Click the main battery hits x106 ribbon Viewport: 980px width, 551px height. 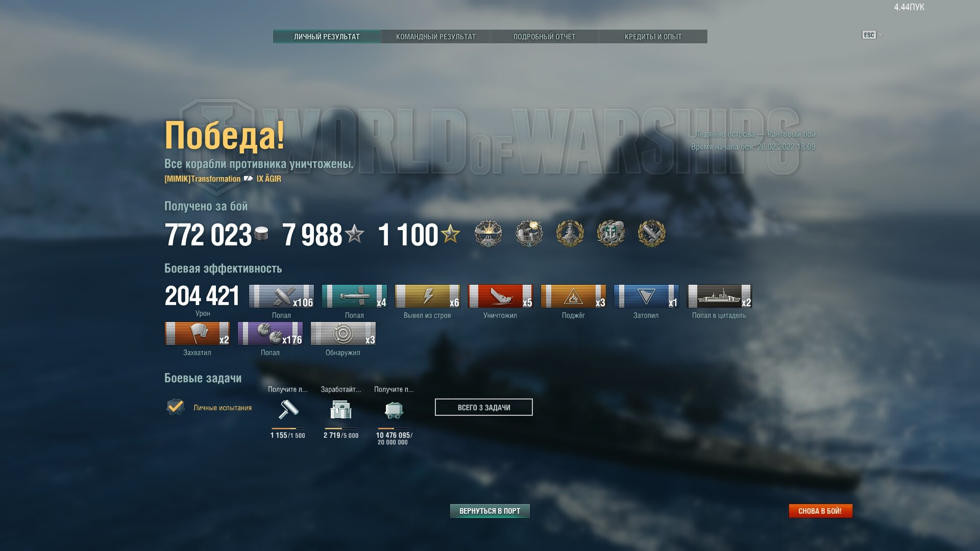click(x=281, y=296)
